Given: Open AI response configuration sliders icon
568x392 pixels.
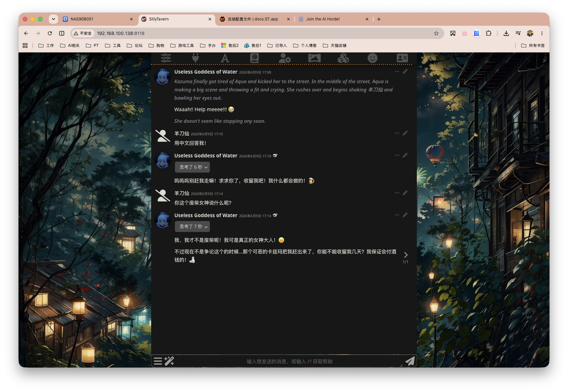Looking at the screenshot, I should coord(166,58).
